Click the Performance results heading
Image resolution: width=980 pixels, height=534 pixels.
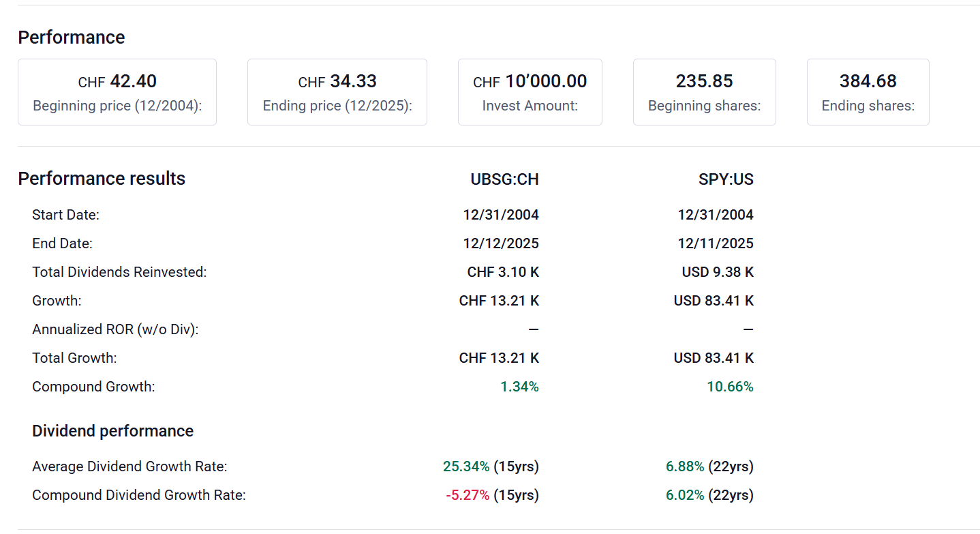pos(102,179)
